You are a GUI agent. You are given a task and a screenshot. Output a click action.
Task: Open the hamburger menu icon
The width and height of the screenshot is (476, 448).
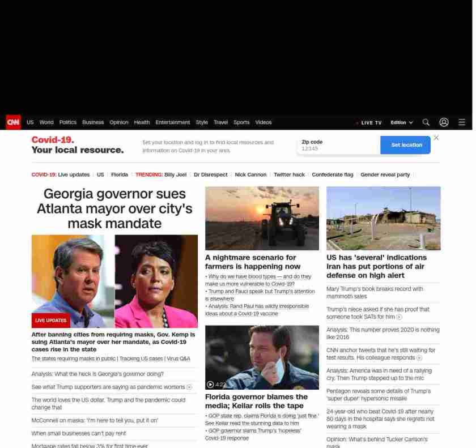click(462, 122)
